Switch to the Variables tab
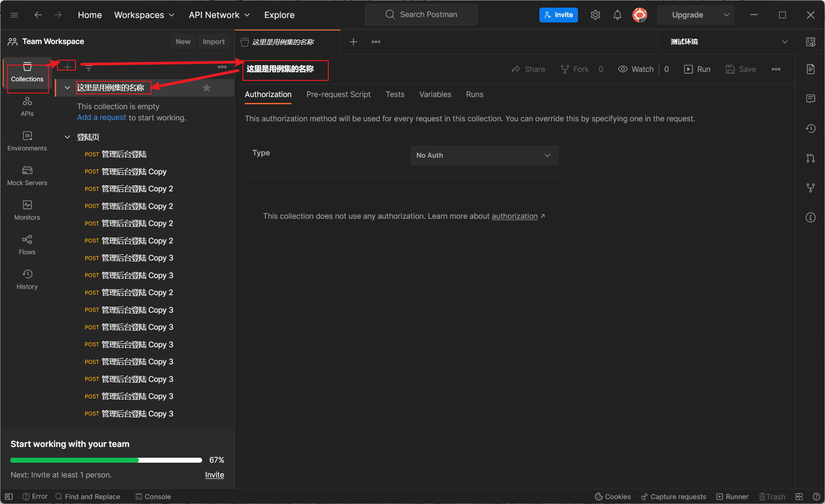The image size is (825, 504). pos(435,94)
